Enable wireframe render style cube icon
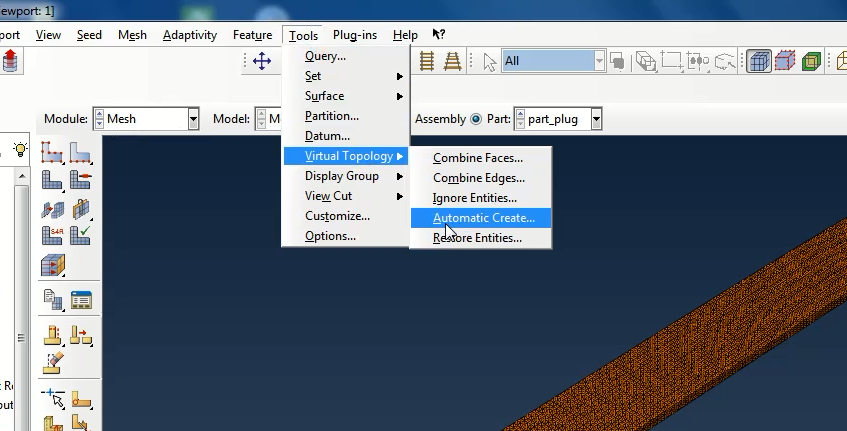This screenshot has height=431, width=847. coord(760,61)
